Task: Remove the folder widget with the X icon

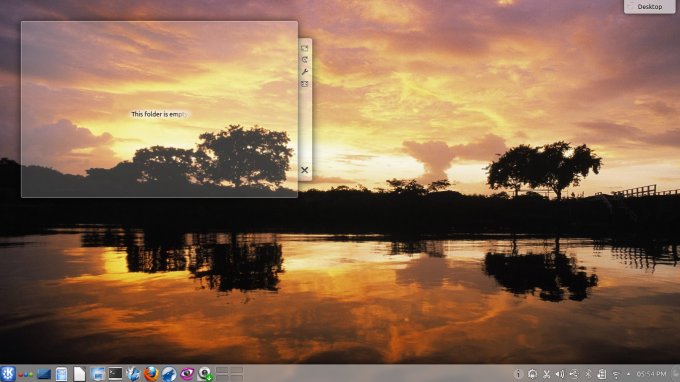Action: [304, 170]
